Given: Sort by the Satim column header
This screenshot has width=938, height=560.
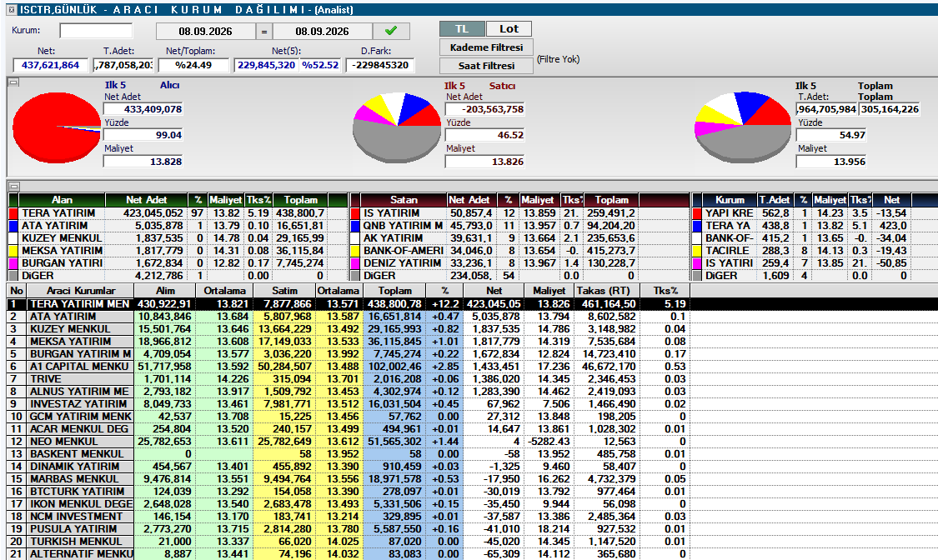Looking at the screenshot, I should coord(285,291).
